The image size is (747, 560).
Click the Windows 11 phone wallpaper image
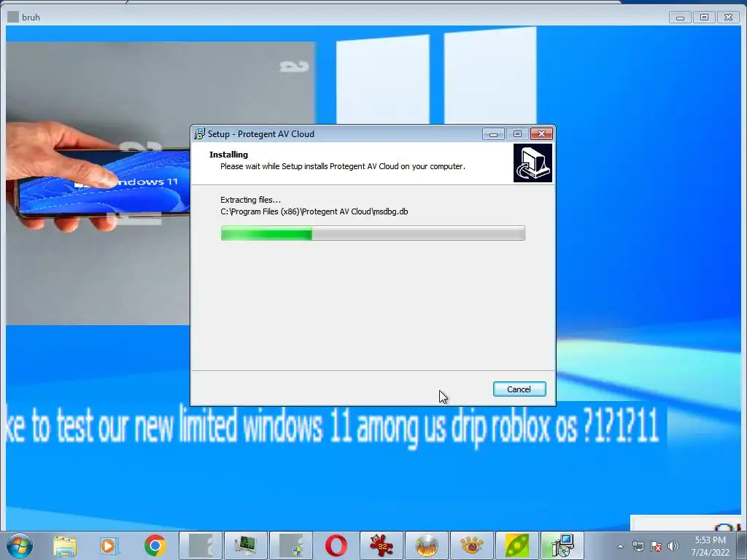[98, 183]
